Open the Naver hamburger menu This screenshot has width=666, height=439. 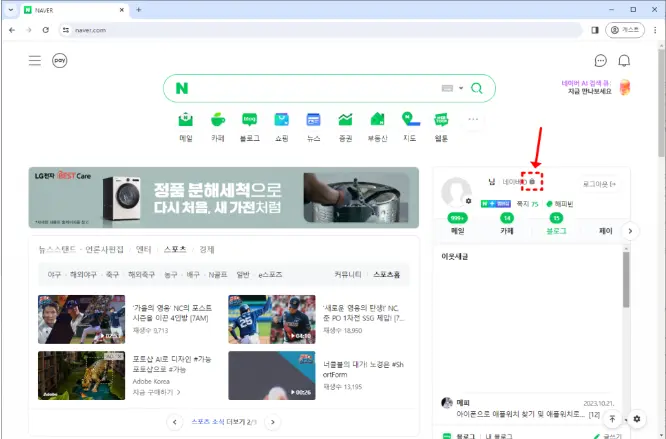coord(35,61)
